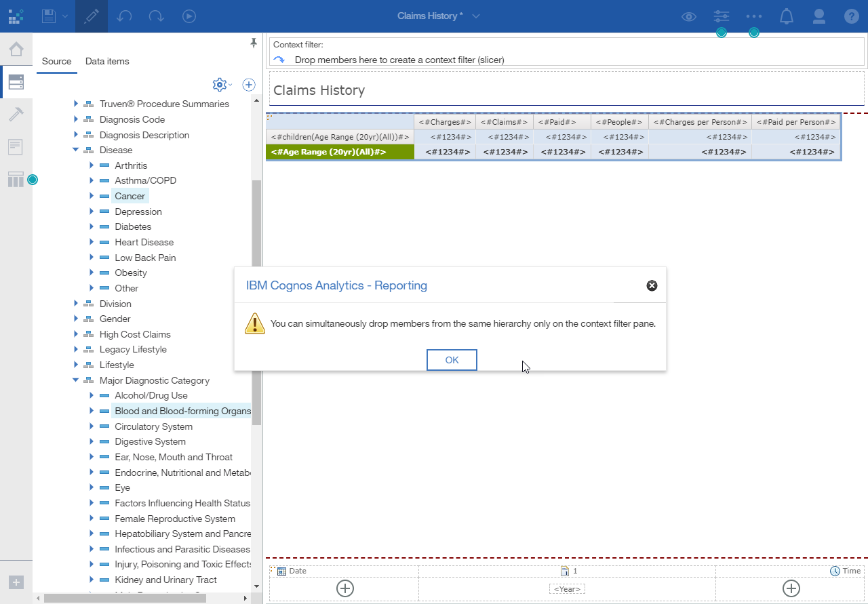Expand the Gender node
868x604 pixels.
(x=76, y=319)
